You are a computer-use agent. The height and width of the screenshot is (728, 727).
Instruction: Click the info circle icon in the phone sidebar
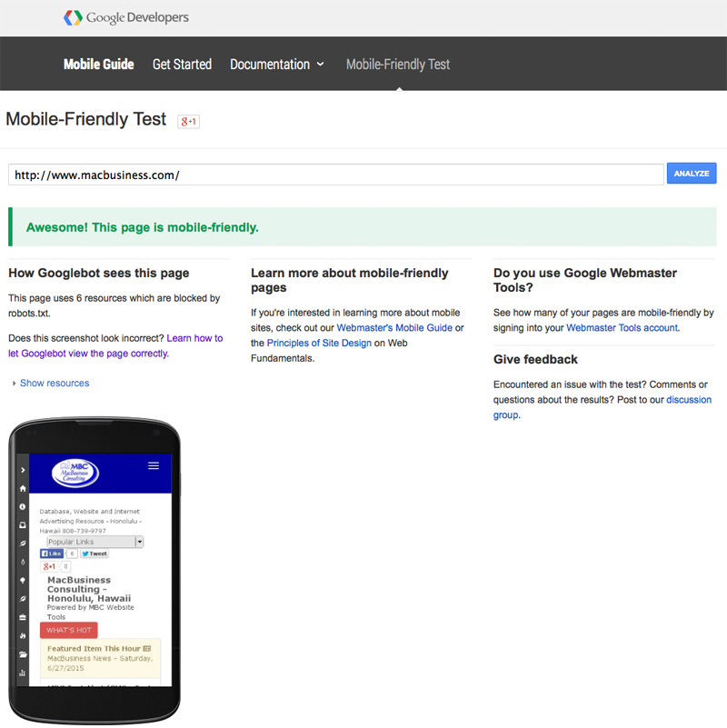pos(23,506)
